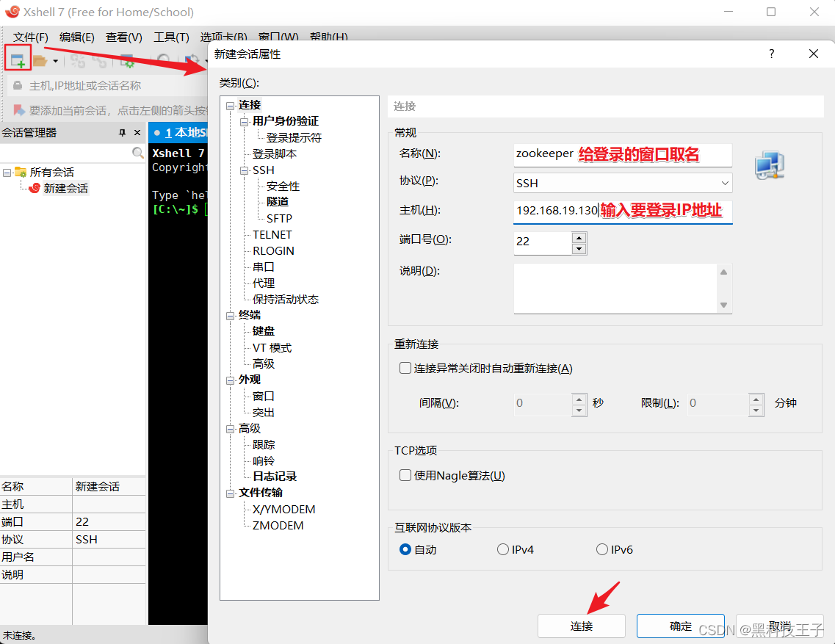Click the description box scroll-down arrow
835x644 pixels.
723,305
